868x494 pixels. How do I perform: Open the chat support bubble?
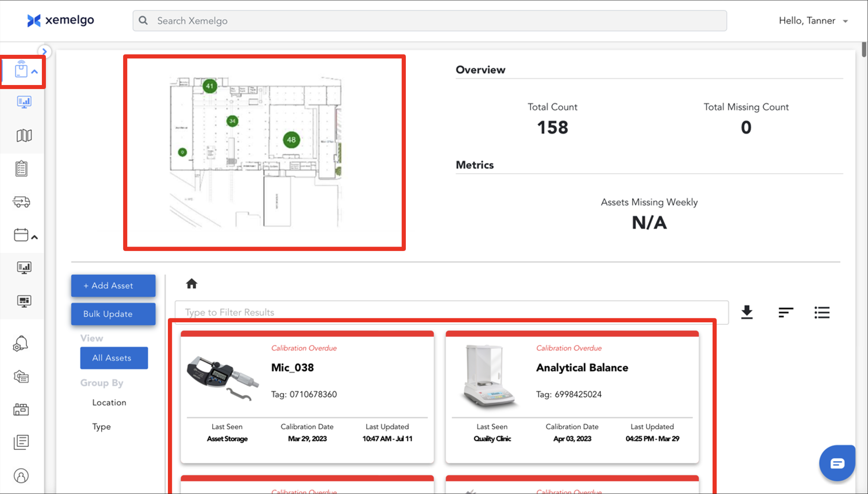(837, 463)
